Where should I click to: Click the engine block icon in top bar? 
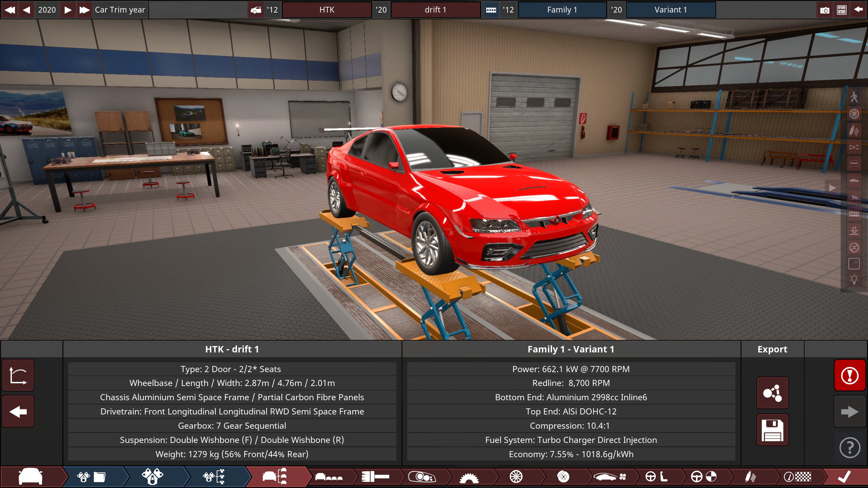[x=491, y=10]
